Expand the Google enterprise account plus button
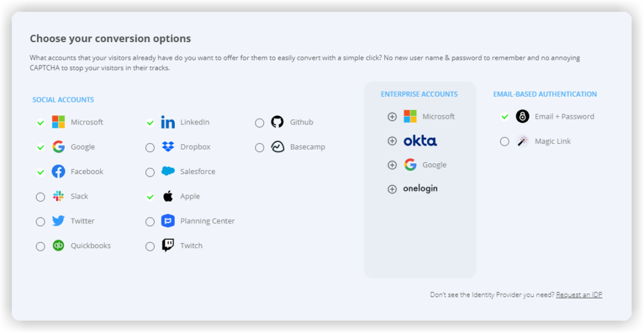The height and width of the screenshot is (333, 644). (x=392, y=165)
